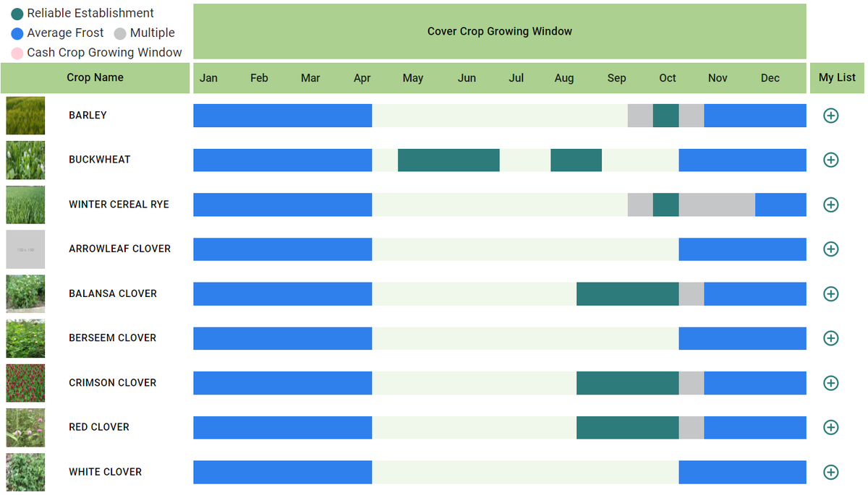Add Buckwheat to My List

pos(830,160)
